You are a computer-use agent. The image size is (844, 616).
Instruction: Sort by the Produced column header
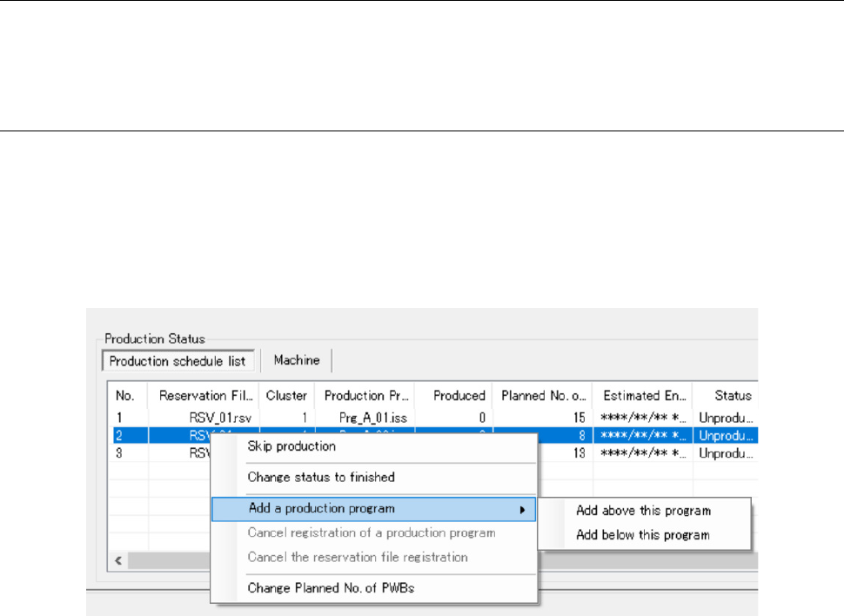tap(453, 395)
